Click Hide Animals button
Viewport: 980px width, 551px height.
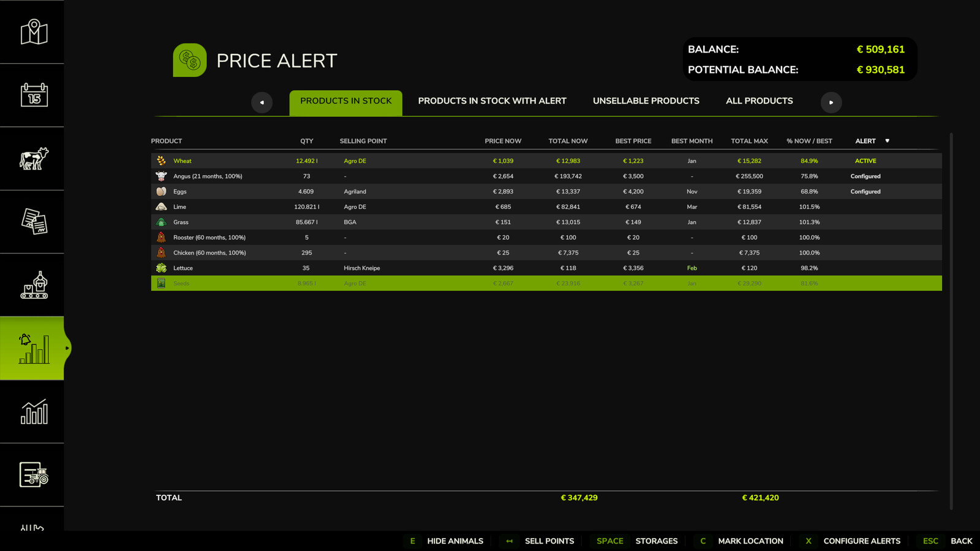coord(455,541)
